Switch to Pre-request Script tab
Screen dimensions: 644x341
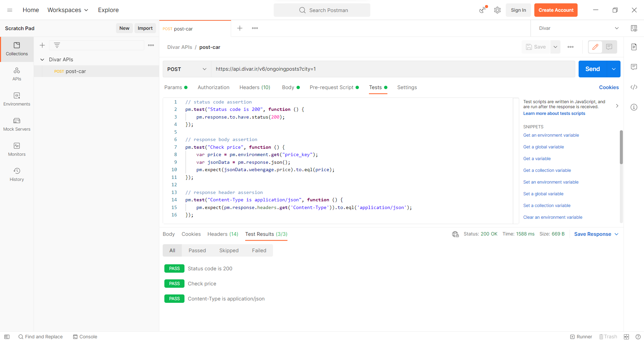point(334,87)
